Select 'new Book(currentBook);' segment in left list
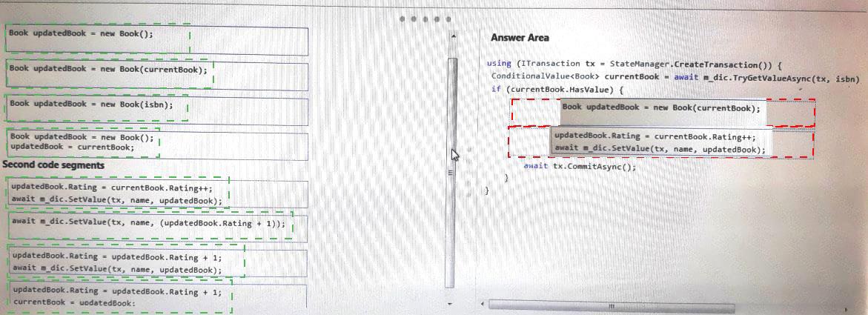 click(157, 76)
